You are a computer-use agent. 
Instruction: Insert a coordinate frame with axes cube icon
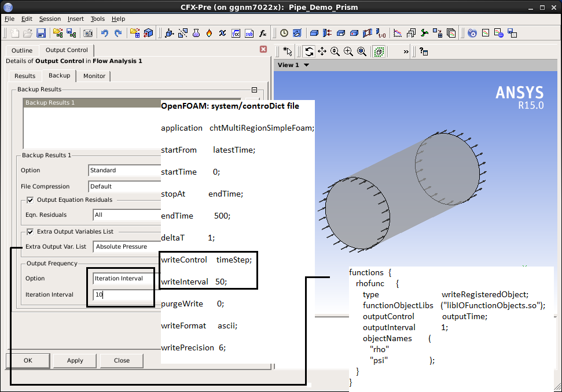click(x=169, y=34)
